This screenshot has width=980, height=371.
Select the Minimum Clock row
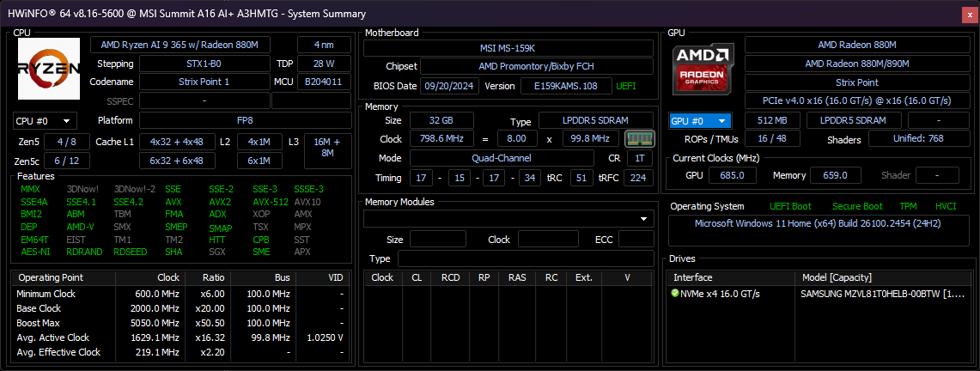point(180,294)
